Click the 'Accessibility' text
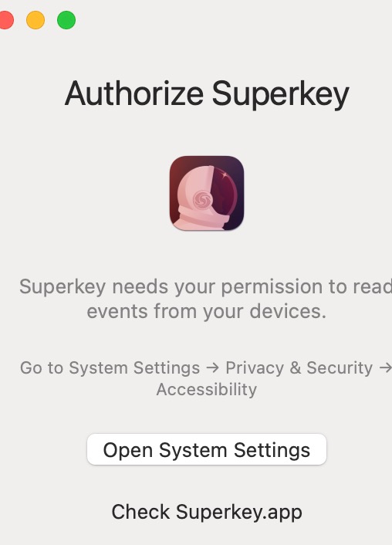Viewport: 392px width, 545px height. click(x=207, y=389)
